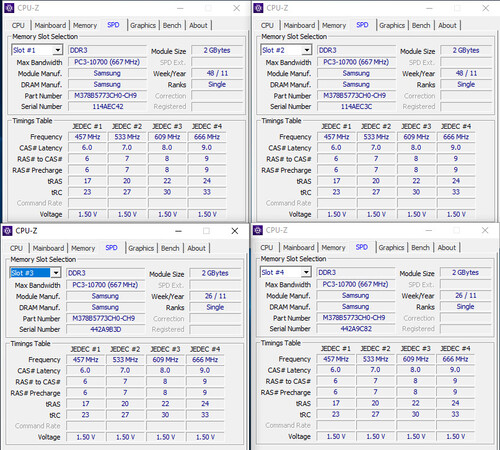Open the Slot #4 memory slot dropdown

click(306, 272)
